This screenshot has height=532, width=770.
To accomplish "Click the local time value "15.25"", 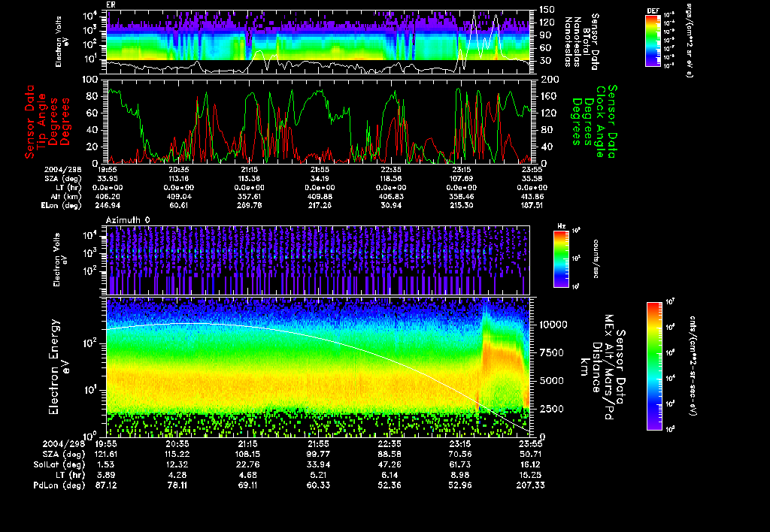I will pyautogui.click(x=530, y=475).
